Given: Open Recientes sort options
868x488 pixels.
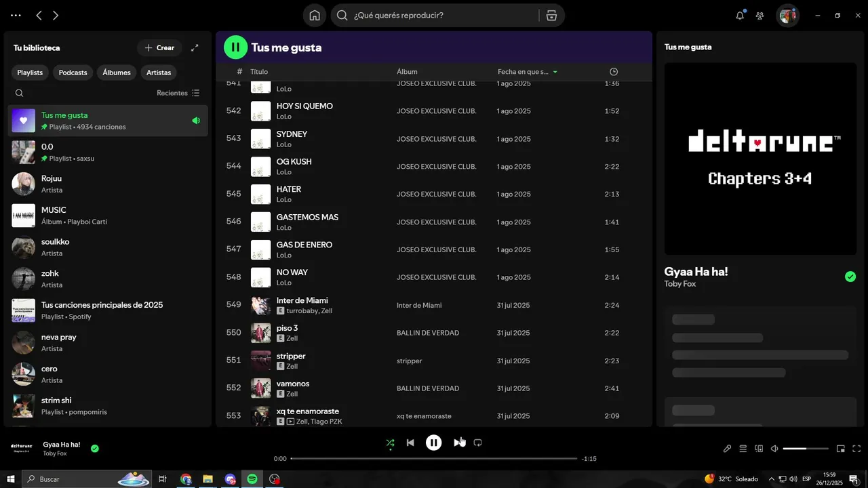Looking at the screenshot, I should click(178, 93).
